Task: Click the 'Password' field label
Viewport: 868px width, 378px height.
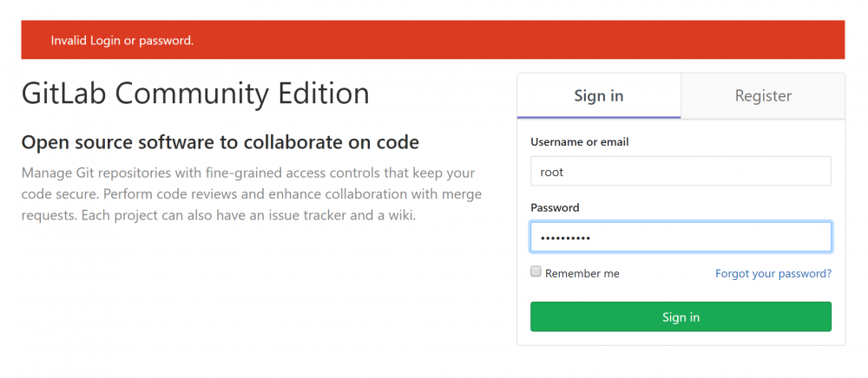Action: pyautogui.click(x=555, y=208)
